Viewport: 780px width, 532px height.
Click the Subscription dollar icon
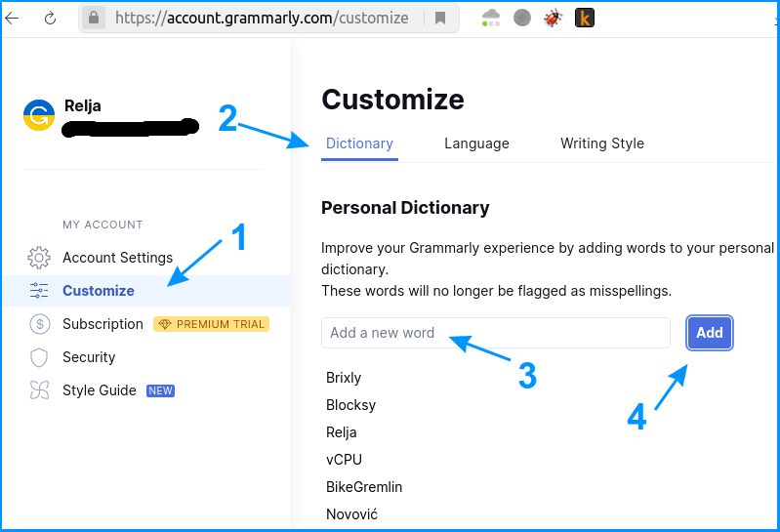(x=40, y=324)
